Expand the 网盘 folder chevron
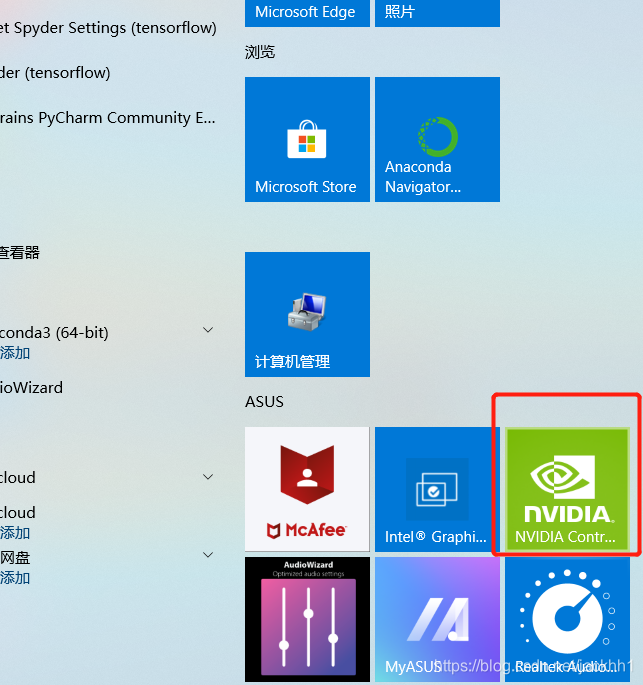 point(208,555)
